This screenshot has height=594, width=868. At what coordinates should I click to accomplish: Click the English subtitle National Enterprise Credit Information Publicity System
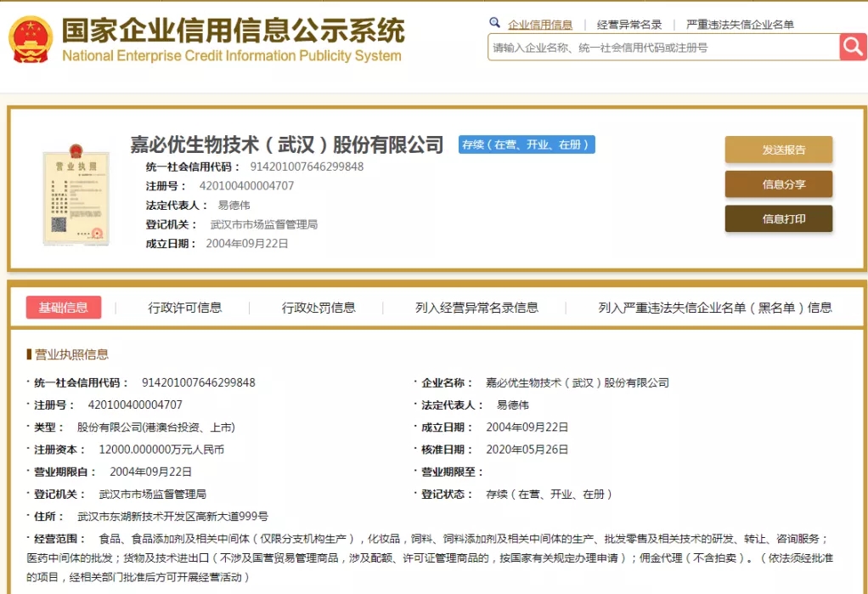tap(232, 55)
